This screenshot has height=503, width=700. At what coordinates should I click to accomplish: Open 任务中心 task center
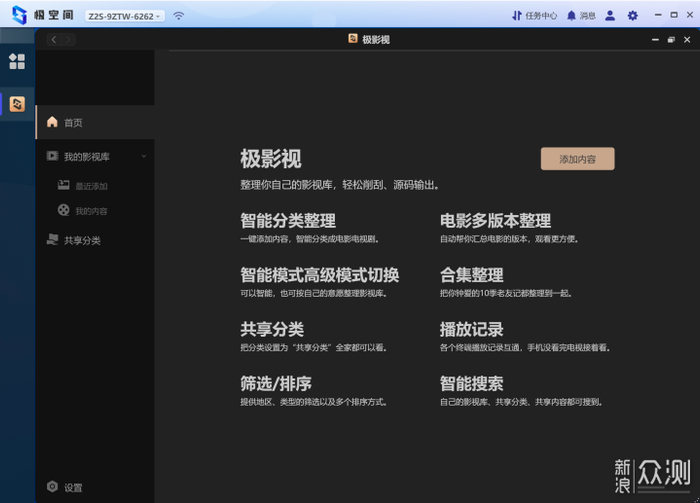coord(534,16)
